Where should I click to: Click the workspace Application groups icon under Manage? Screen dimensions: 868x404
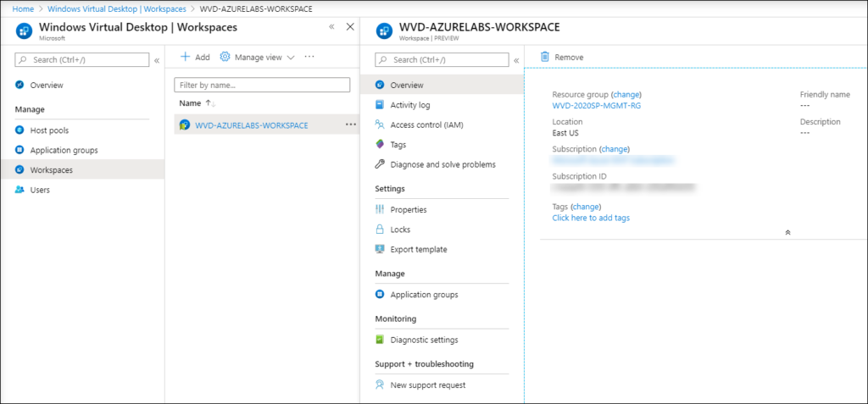379,295
